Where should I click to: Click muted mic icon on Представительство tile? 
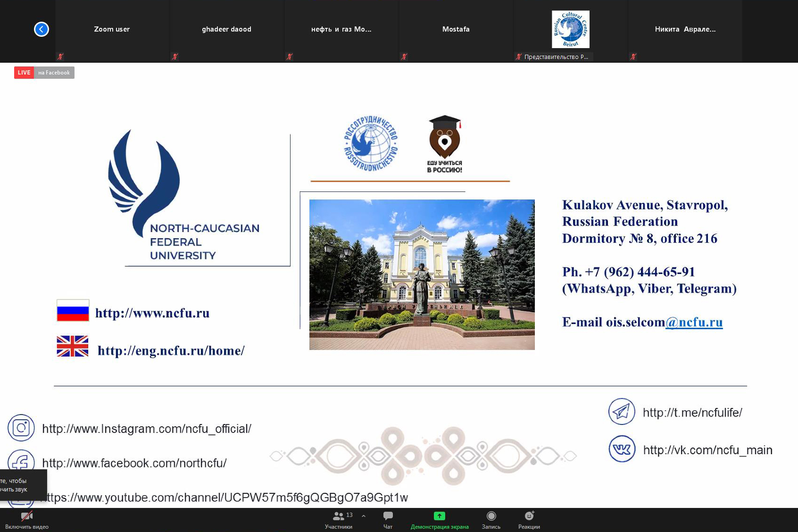pos(519,57)
